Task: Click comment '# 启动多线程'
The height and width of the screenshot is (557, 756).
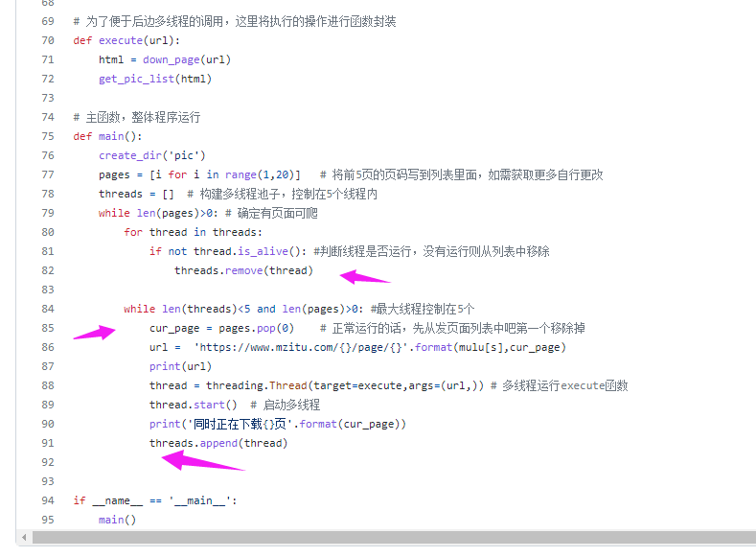Action: [285, 405]
